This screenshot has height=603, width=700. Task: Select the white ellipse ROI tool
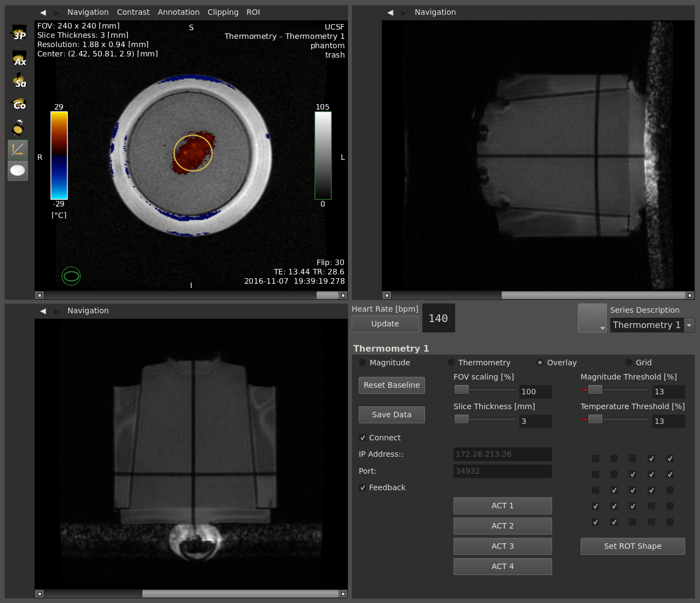pos(18,171)
